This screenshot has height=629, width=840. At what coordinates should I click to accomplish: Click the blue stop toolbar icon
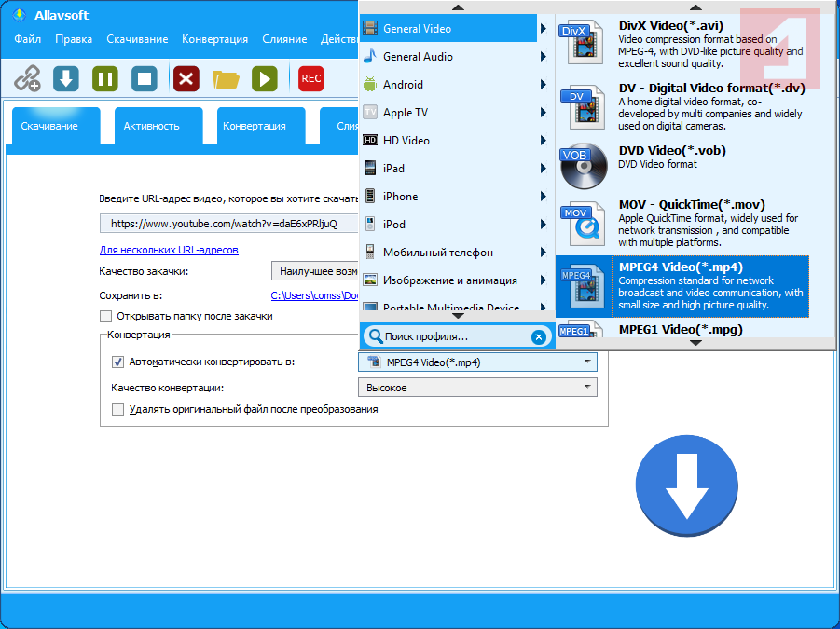pos(145,78)
